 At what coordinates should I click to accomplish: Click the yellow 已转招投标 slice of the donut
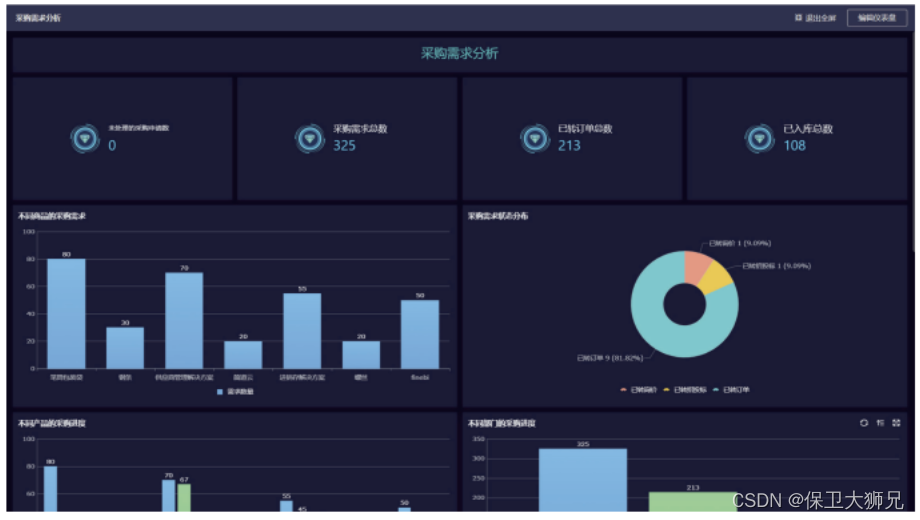pos(717,278)
